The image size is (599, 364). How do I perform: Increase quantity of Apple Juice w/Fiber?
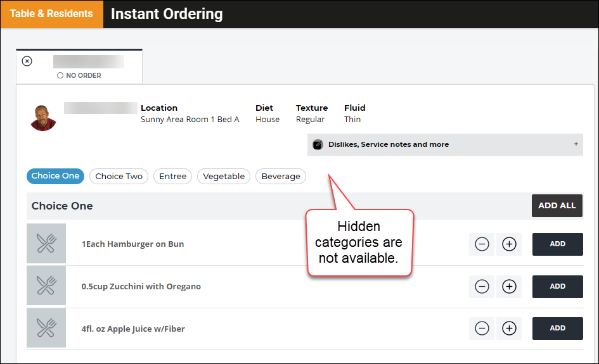[x=509, y=328]
